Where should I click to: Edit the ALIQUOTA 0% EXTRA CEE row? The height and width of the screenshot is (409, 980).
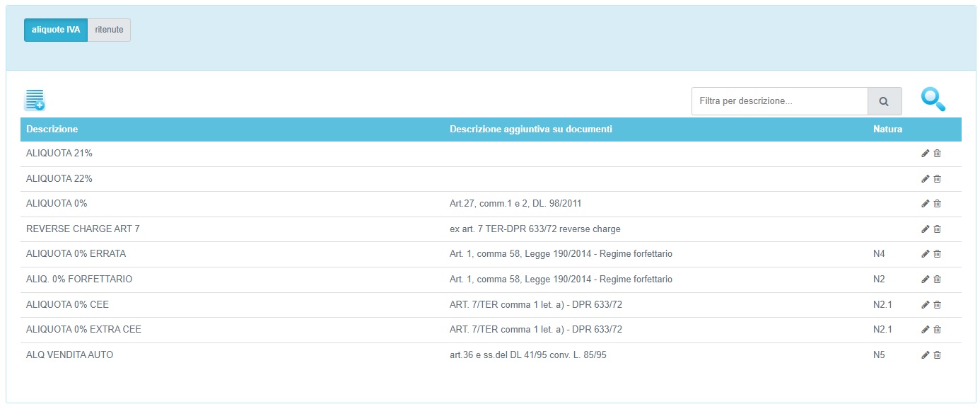pyautogui.click(x=926, y=330)
